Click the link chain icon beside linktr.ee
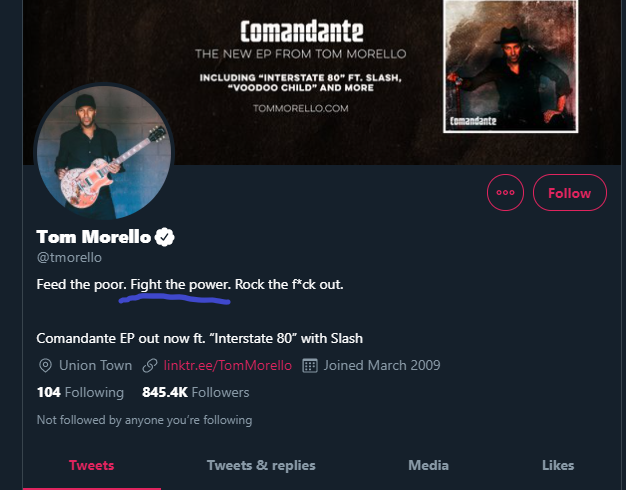This screenshot has height=490, width=626. 150,365
